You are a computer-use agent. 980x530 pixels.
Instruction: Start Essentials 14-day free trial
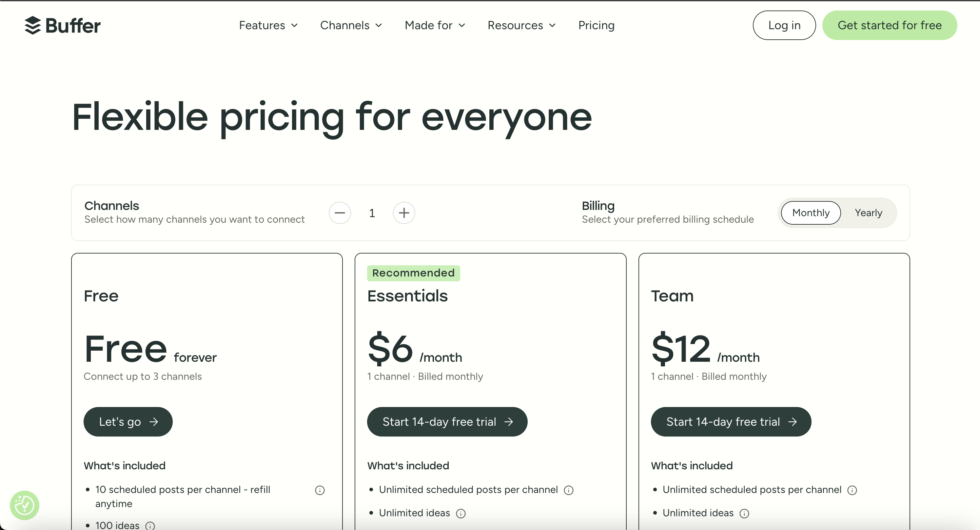447,421
